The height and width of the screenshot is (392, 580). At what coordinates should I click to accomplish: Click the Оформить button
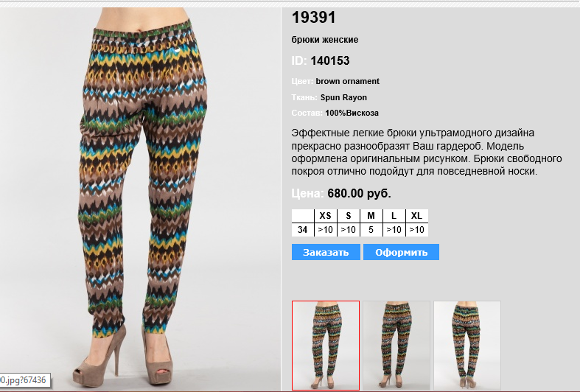(401, 252)
